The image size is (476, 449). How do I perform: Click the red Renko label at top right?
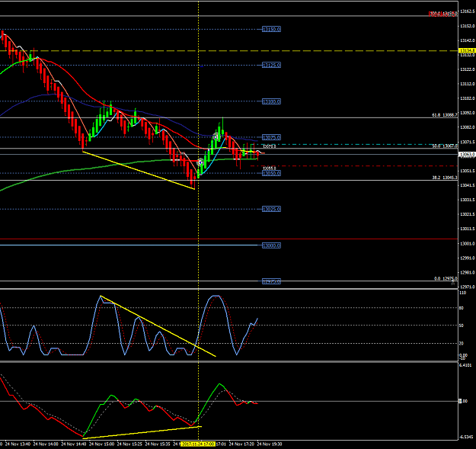pos(443,14)
